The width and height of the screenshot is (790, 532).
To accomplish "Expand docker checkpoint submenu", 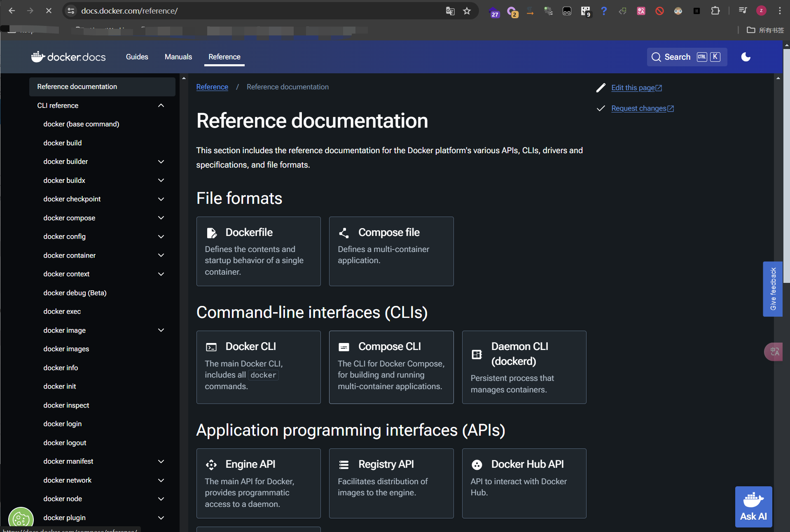I will click(x=161, y=199).
